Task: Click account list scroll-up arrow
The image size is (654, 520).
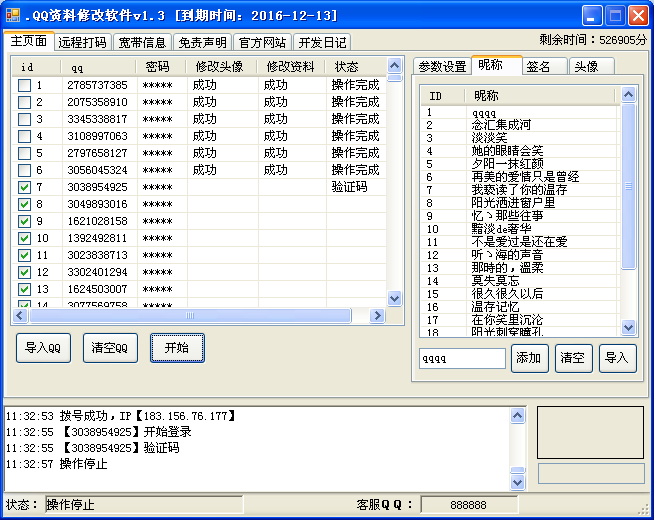Action: [394, 66]
